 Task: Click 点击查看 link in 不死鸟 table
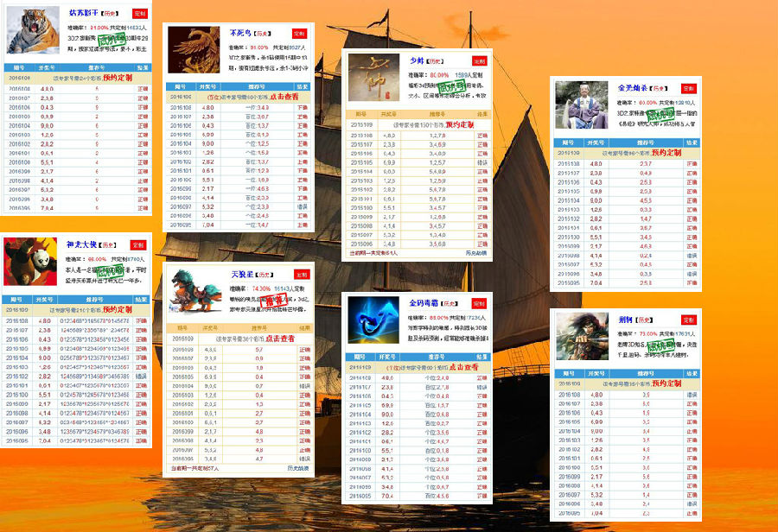tap(284, 98)
